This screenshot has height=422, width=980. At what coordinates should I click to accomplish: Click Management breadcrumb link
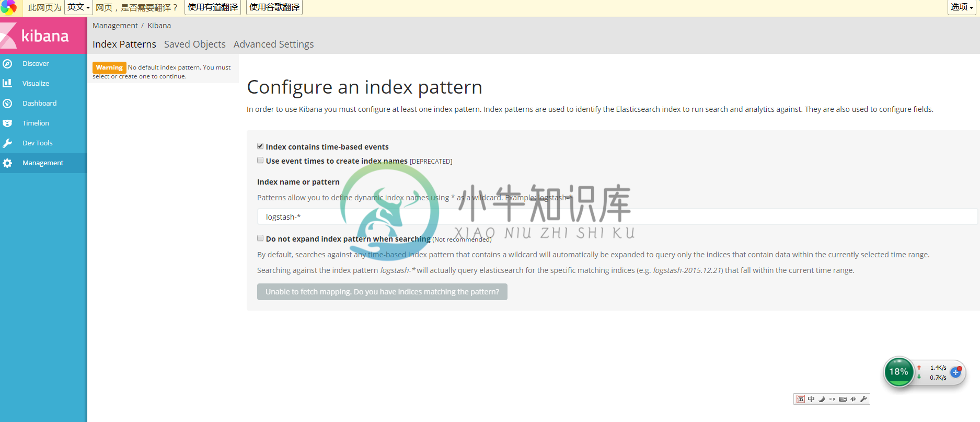pyautogui.click(x=115, y=26)
